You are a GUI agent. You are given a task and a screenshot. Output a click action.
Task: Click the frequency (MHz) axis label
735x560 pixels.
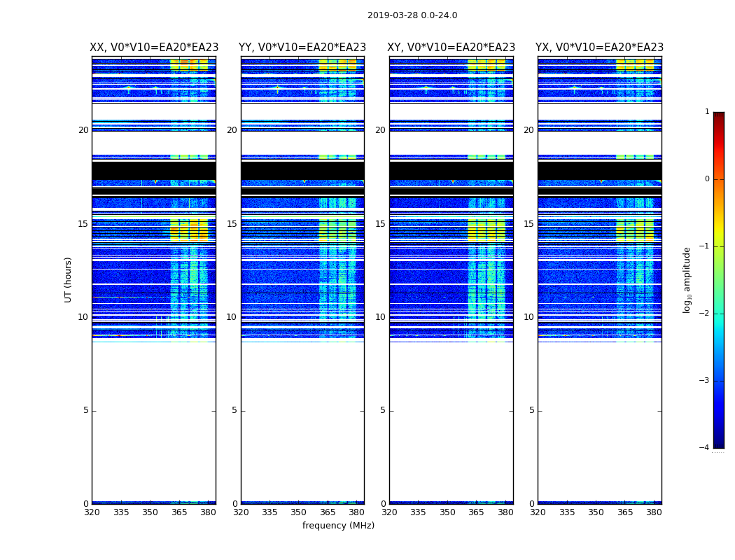338,526
